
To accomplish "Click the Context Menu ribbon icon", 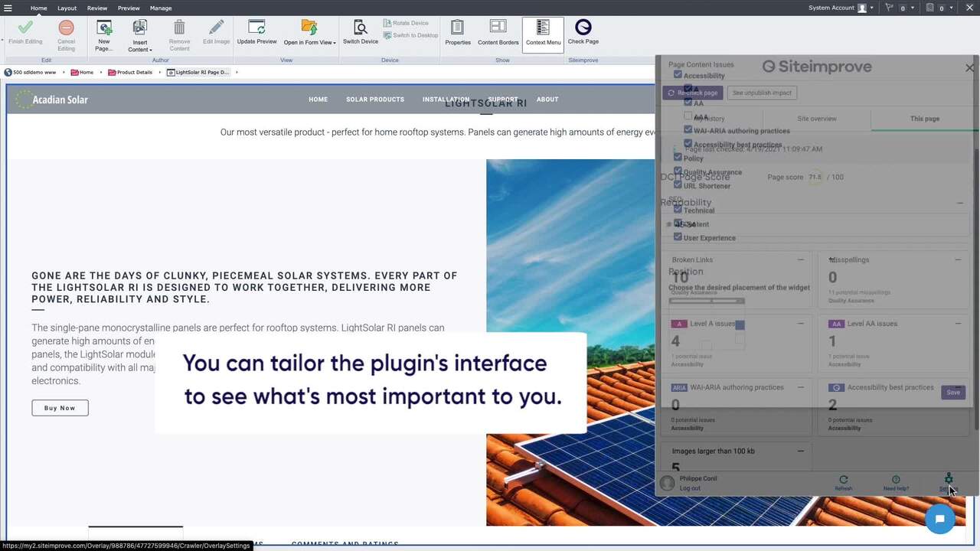I will coord(543,28).
